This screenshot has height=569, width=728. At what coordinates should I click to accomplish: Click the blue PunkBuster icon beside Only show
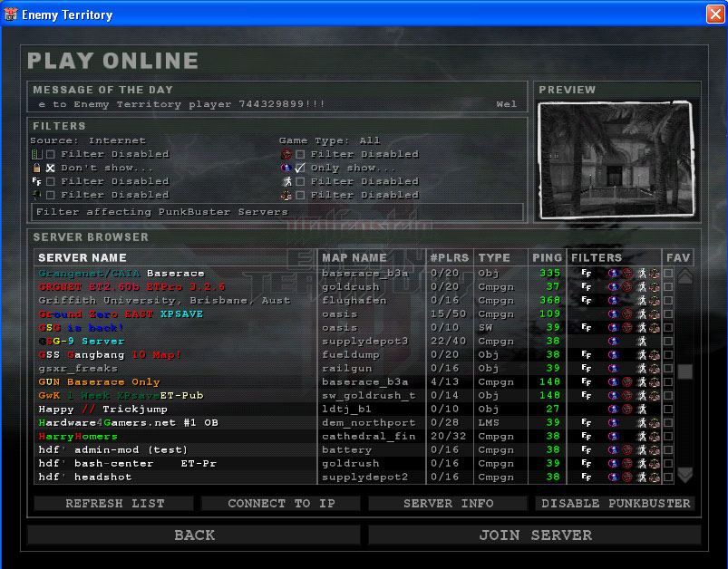pyautogui.click(x=286, y=168)
